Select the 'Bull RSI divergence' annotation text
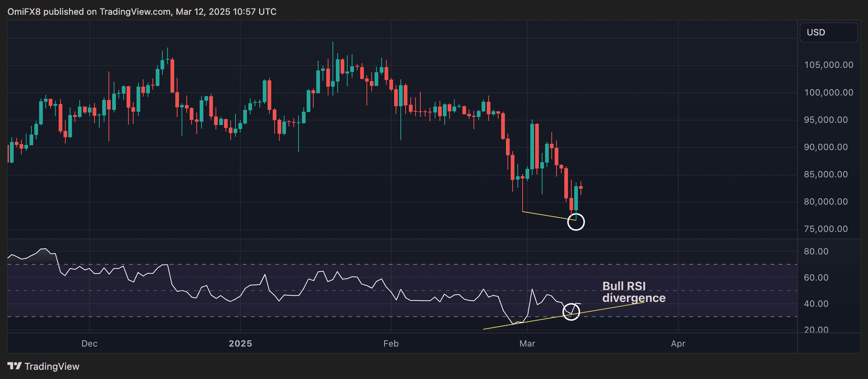The height and width of the screenshot is (379, 868). pos(633,292)
